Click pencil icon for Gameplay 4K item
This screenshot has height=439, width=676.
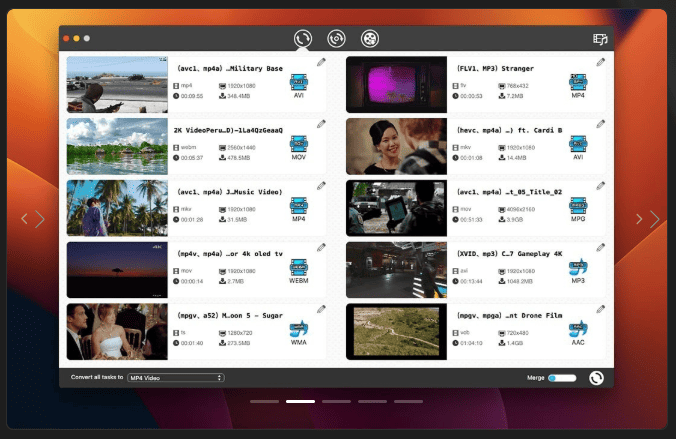click(601, 248)
